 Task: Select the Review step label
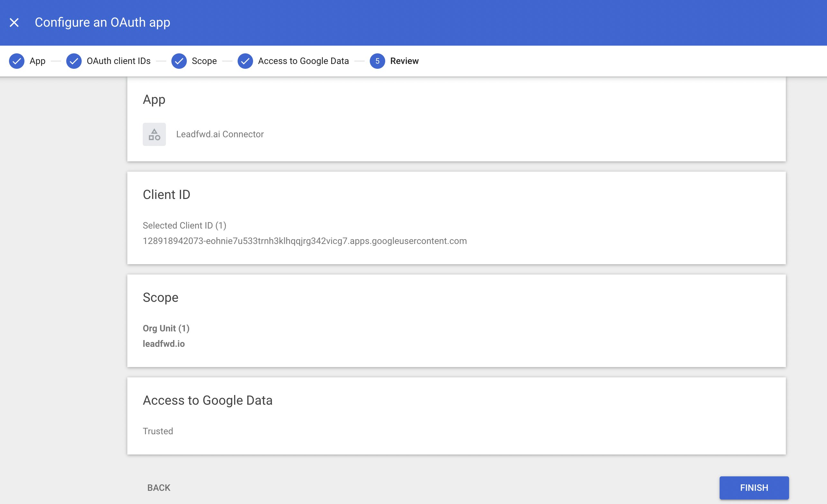[x=404, y=61]
